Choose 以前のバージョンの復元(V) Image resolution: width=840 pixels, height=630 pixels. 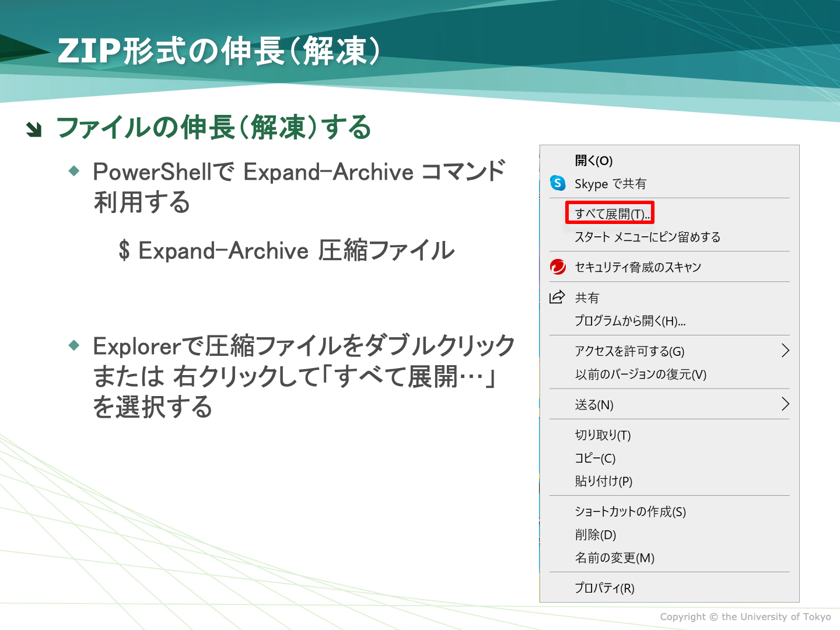click(x=640, y=374)
